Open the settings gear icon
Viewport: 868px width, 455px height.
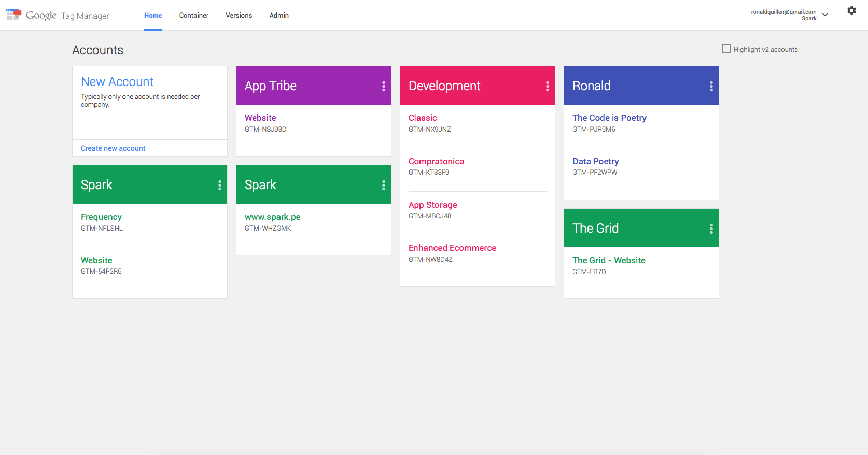coord(851,10)
